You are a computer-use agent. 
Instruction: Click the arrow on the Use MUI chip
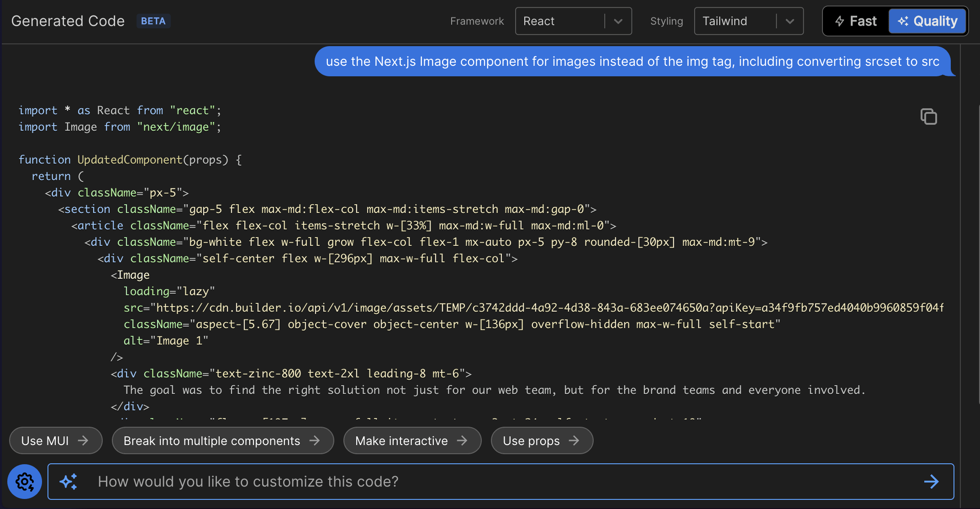click(83, 440)
